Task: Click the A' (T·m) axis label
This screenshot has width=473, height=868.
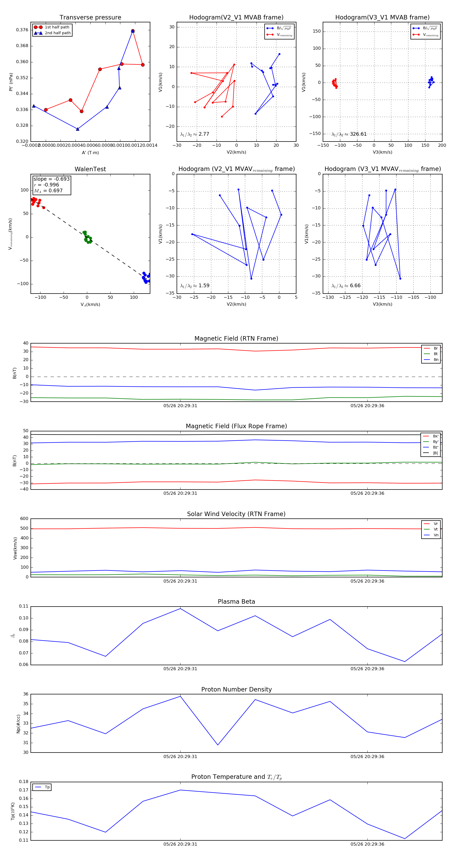Action: 90,153
